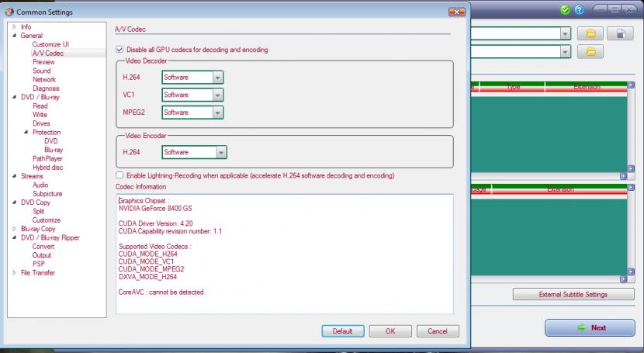
Task: Click the disk image save icon
Action: tap(620, 33)
